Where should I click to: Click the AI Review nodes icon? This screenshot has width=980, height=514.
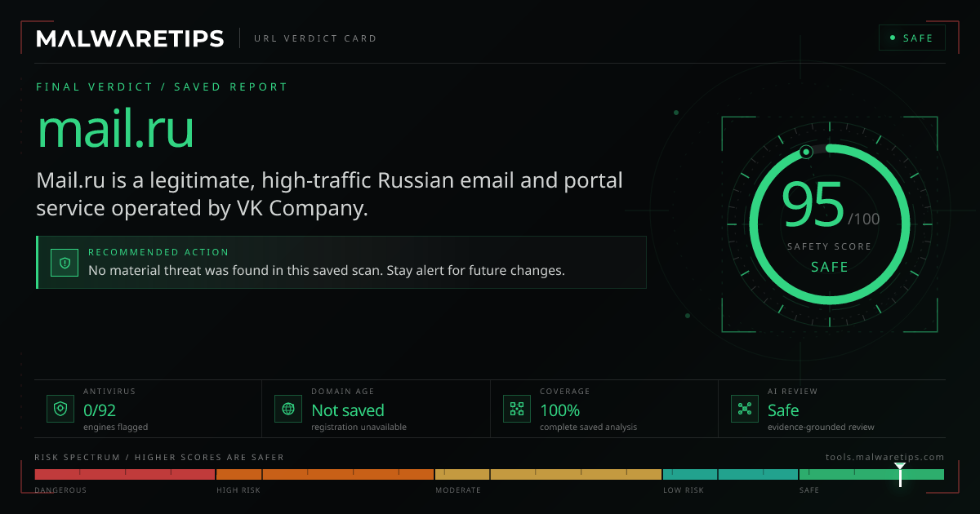pos(744,409)
